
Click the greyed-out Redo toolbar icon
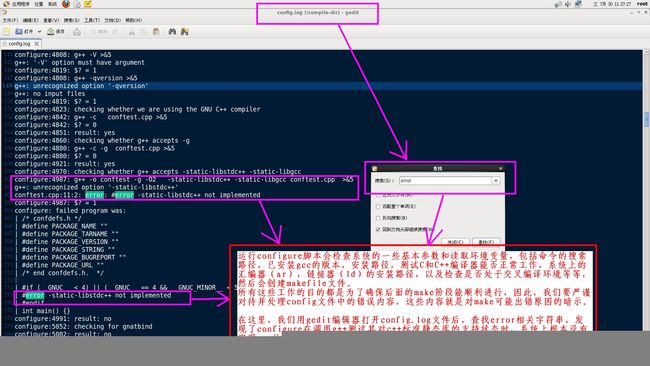point(115,32)
